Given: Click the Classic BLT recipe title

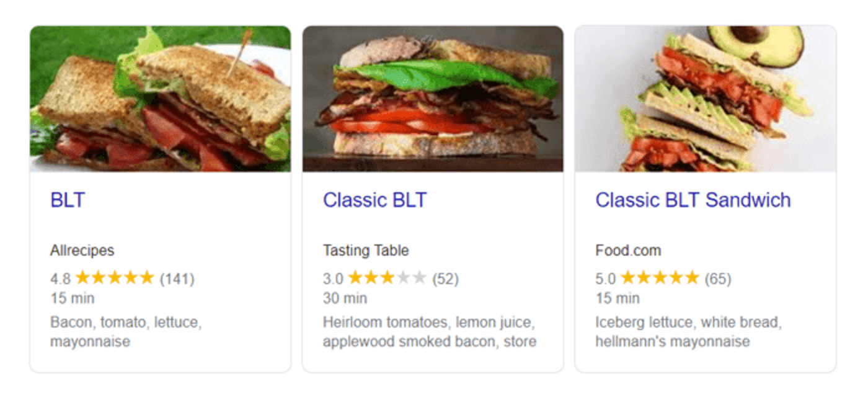Looking at the screenshot, I should click(x=375, y=200).
